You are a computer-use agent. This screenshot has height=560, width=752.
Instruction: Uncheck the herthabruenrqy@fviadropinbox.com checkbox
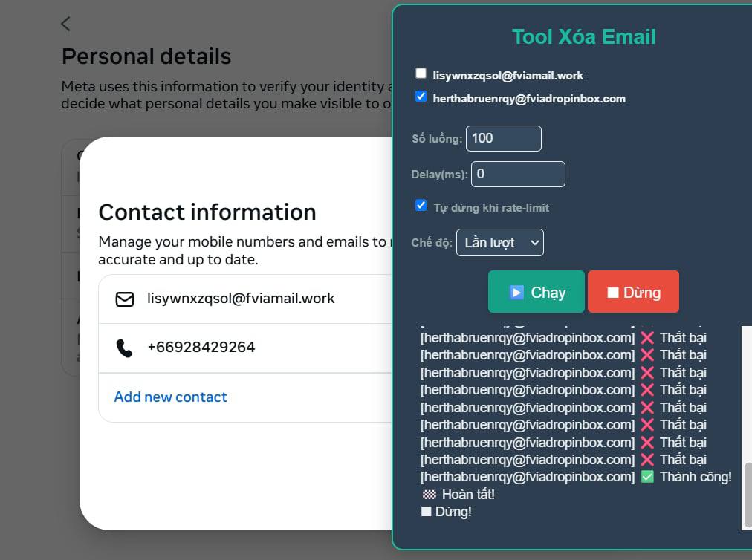coord(421,97)
